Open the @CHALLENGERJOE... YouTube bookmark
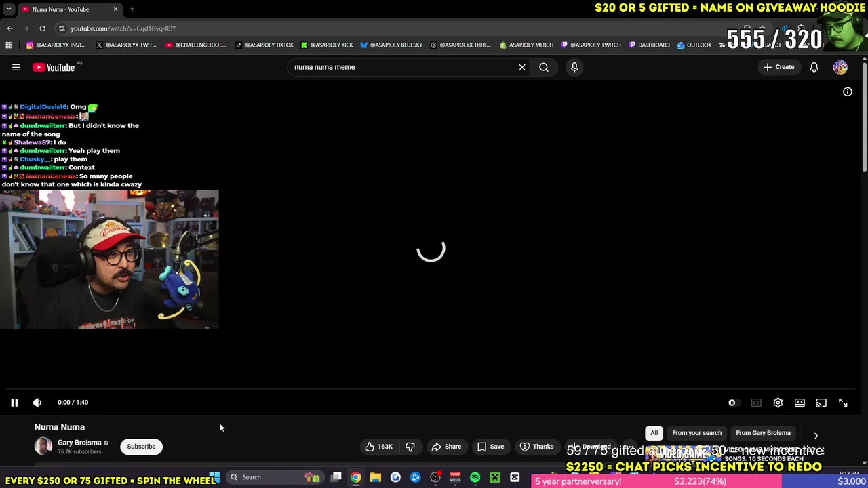This screenshot has width=868, height=488. [196, 45]
